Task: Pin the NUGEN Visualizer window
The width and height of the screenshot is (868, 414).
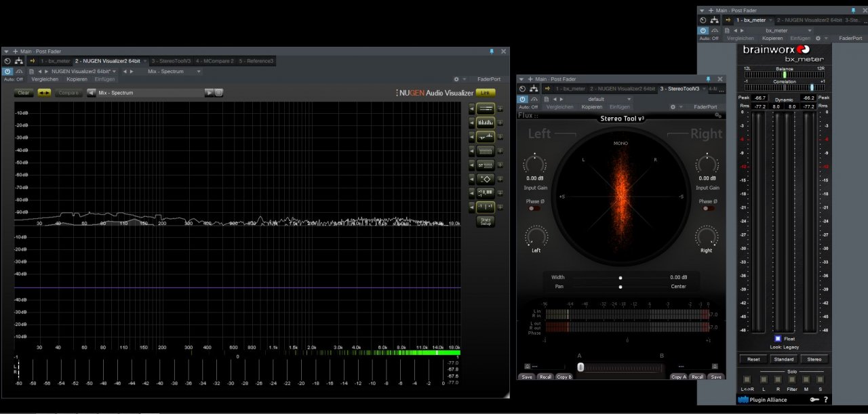Action: [492, 51]
